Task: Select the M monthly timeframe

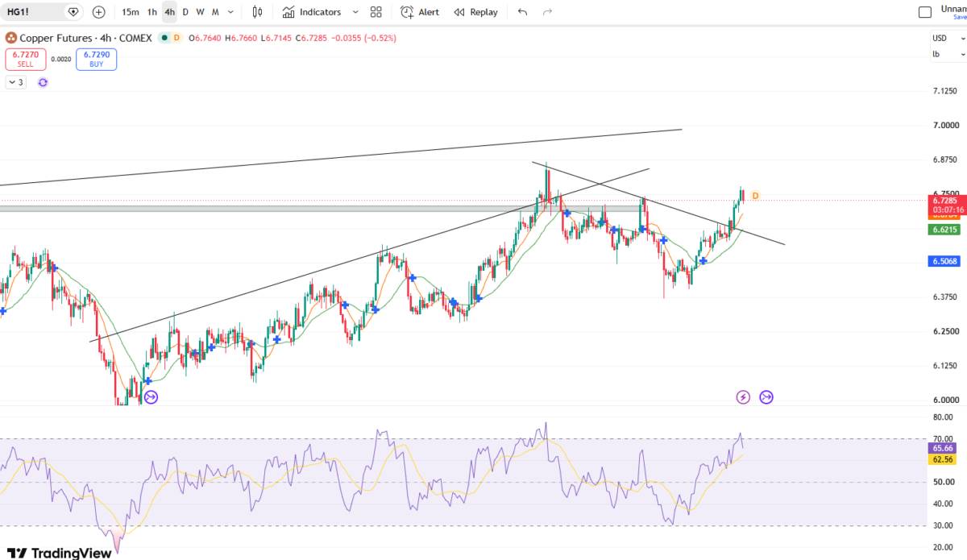Action: pyautogui.click(x=216, y=12)
